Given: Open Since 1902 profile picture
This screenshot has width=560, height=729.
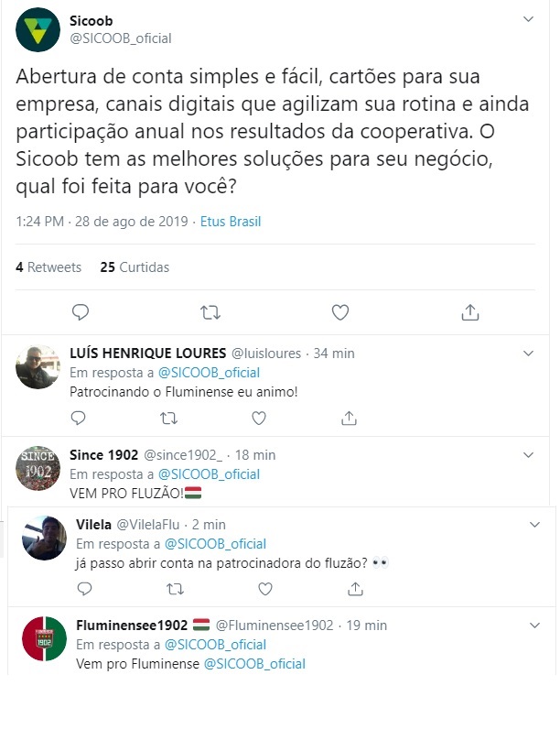Looking at the screenshot, I should click(38, 468).
